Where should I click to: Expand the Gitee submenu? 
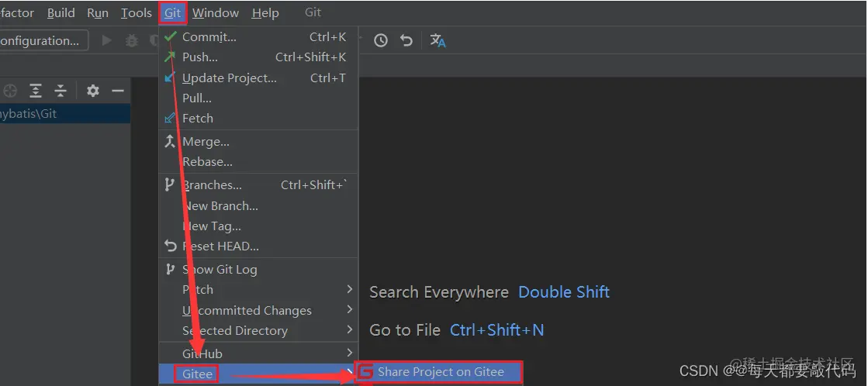point(258,374)
